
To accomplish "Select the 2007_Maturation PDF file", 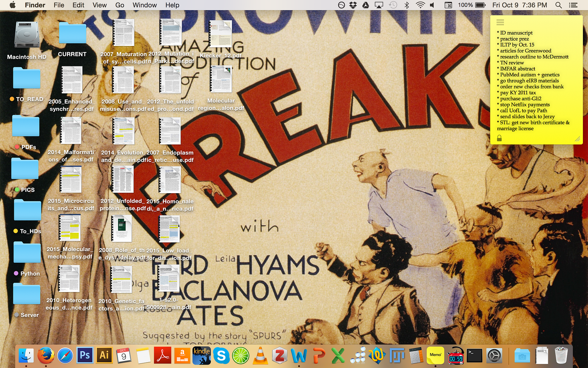I will (x=124, y=33).
